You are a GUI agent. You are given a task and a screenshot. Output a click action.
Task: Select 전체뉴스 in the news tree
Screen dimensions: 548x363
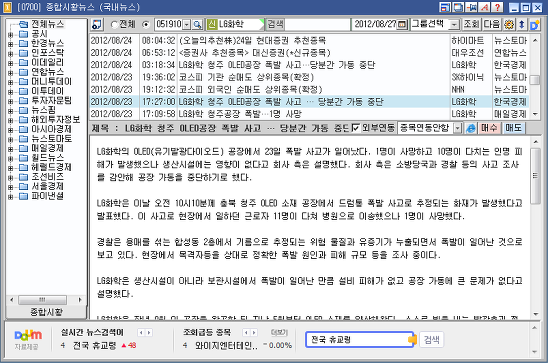point(48,24)
